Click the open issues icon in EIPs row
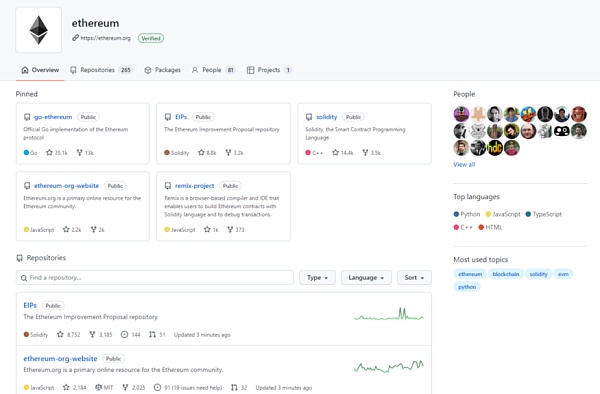 pos(124,335)
